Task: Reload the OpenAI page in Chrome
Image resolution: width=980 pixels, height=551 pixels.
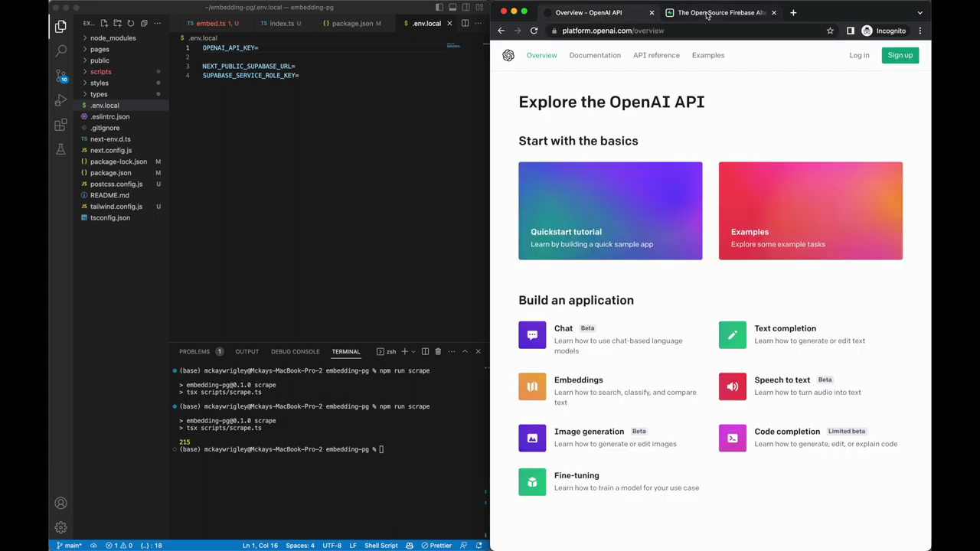Action: tap(534, 31)
